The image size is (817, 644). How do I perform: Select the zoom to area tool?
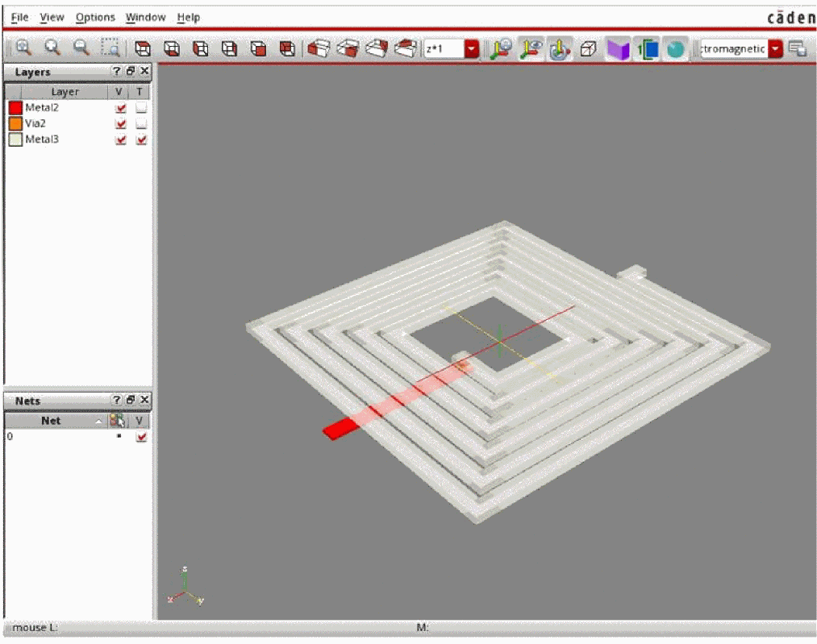click(x=110, y=48)
